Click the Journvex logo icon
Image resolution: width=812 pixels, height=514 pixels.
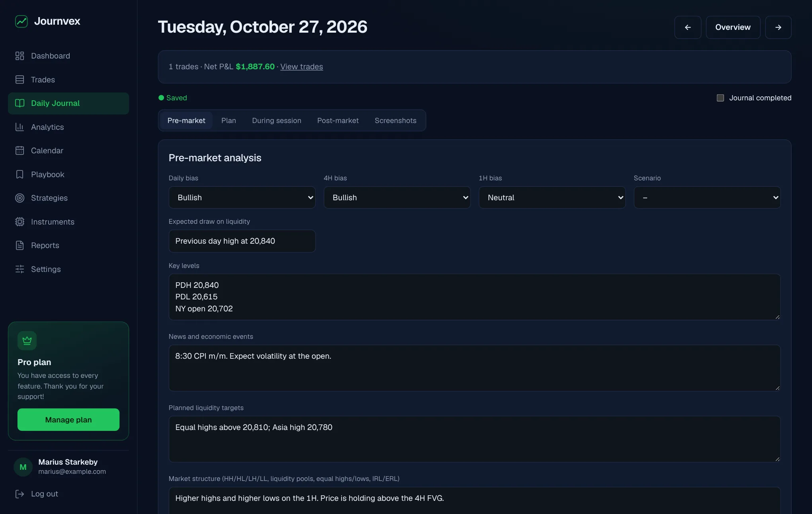pos(21,21)
